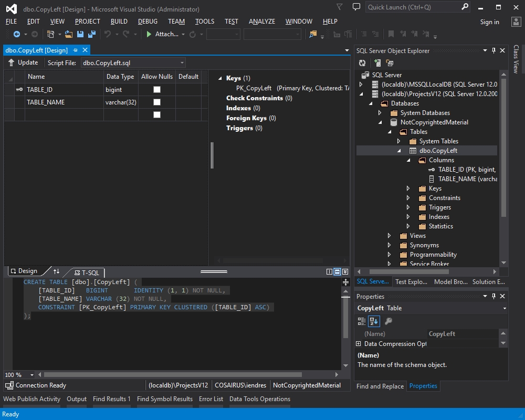Open the Script File dropdown

[182, 62]
